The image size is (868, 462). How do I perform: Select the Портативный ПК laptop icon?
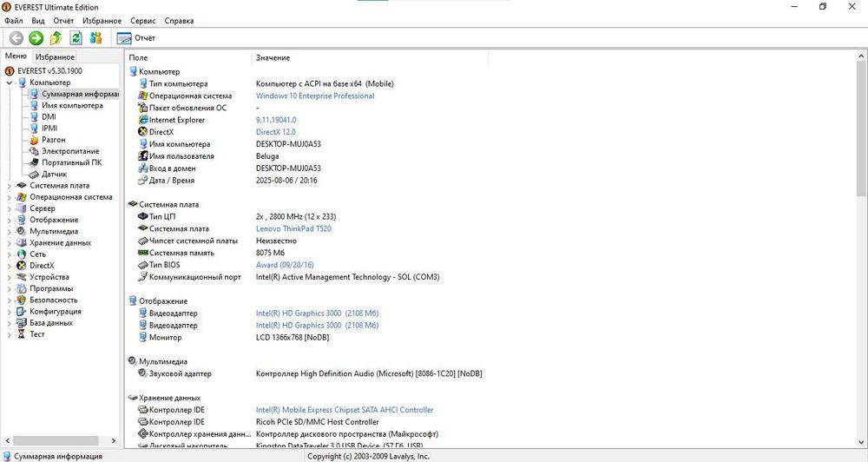pos(34,162)
